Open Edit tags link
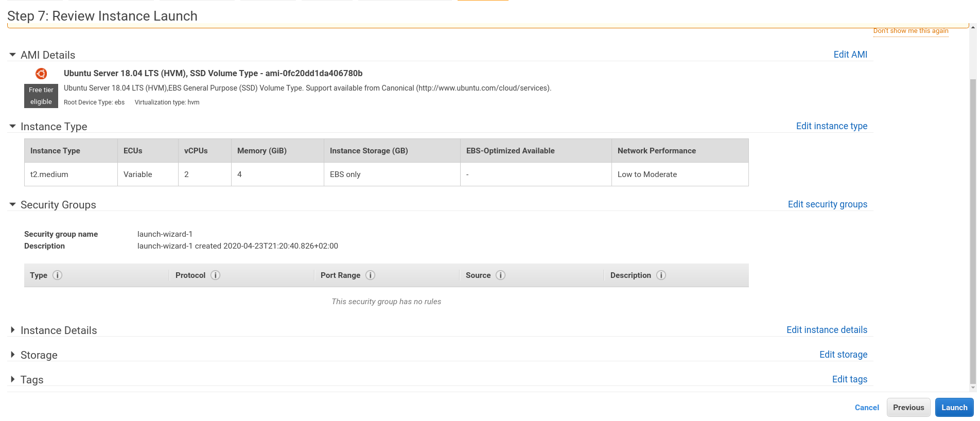 click(x=850, y=379)
